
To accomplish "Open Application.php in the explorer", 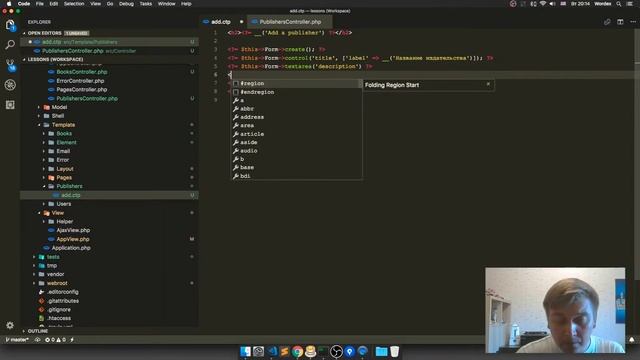I will tap(71, 248).
